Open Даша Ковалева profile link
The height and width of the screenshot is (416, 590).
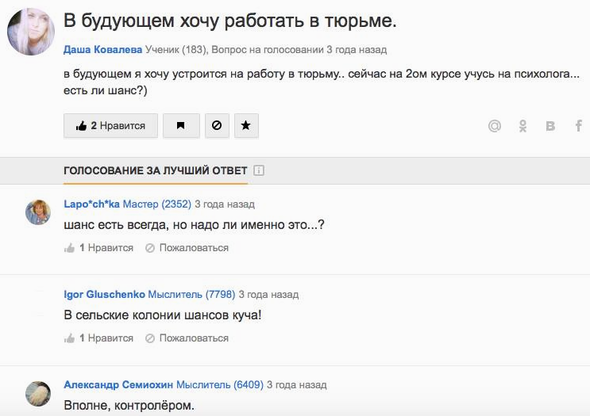pos(103,50)
